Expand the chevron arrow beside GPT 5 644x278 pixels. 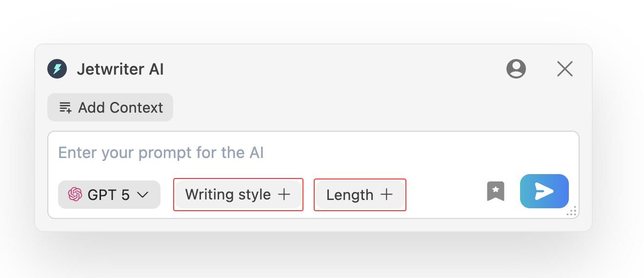[x=142, y=195]
